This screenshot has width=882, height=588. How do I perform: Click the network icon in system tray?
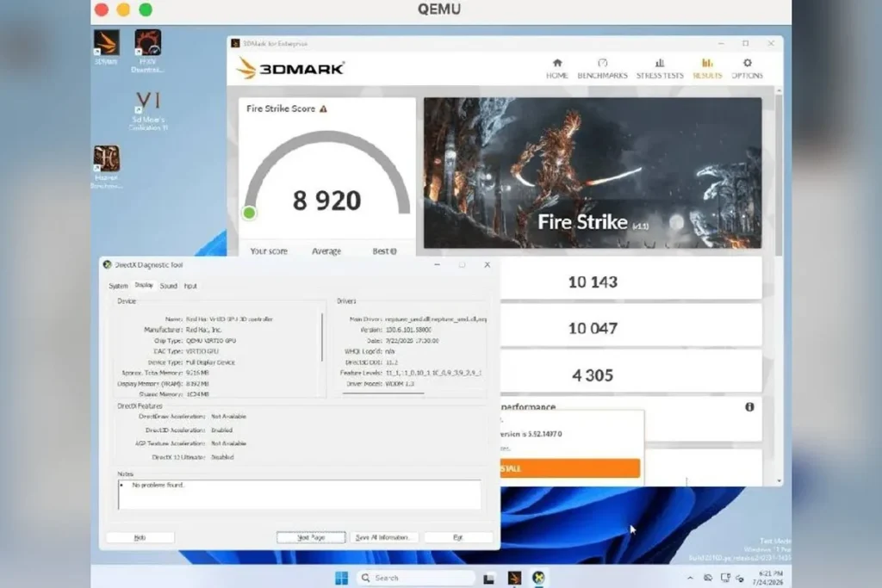pyautogui.click(x=725, y=578)
